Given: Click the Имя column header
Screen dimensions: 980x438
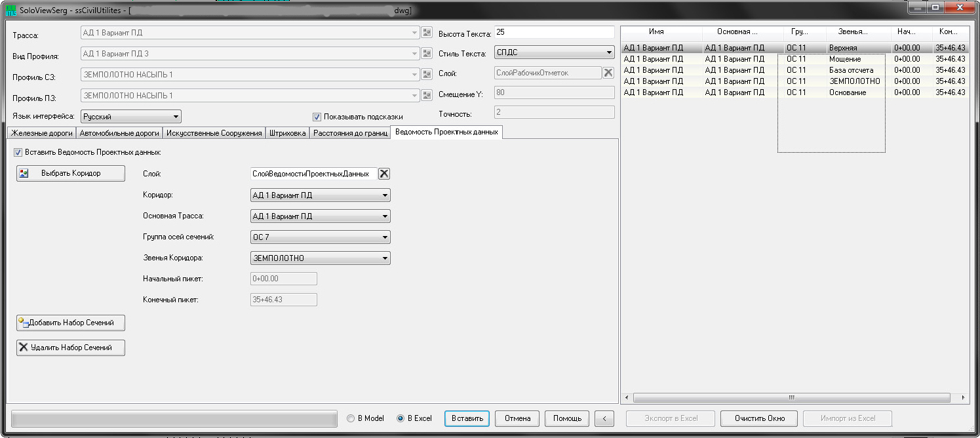Looking at the screenshot, I should (661, 31).
